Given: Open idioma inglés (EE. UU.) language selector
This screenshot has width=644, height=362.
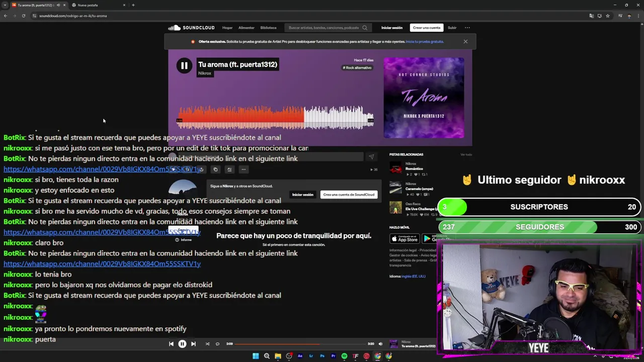Looking at the screenshot, I should coord(413,276).
